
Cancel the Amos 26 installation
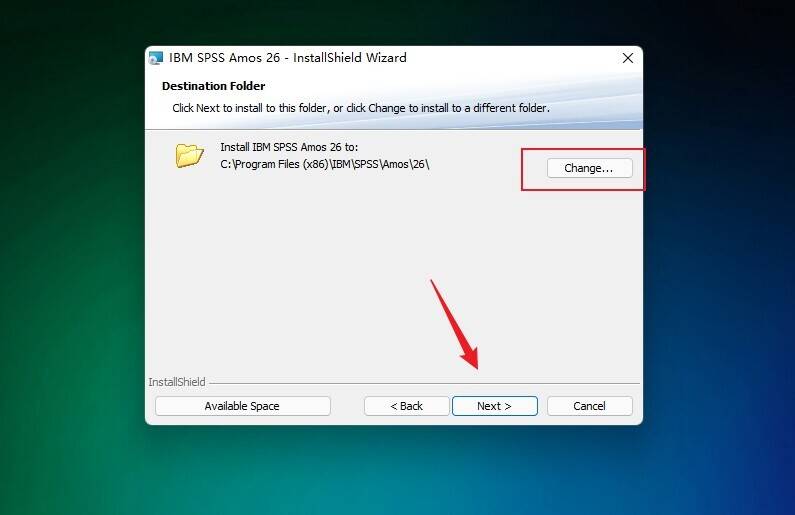tap(589, 406)
